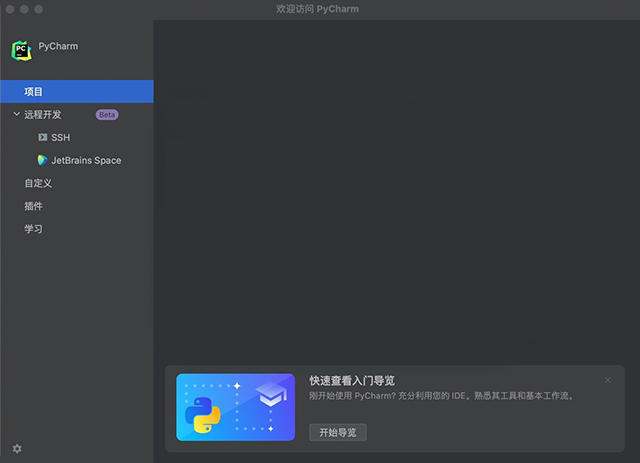Click the Python onboarding tour thumbnail
Screen dimensions: 640x463
(x=236, y=407)
